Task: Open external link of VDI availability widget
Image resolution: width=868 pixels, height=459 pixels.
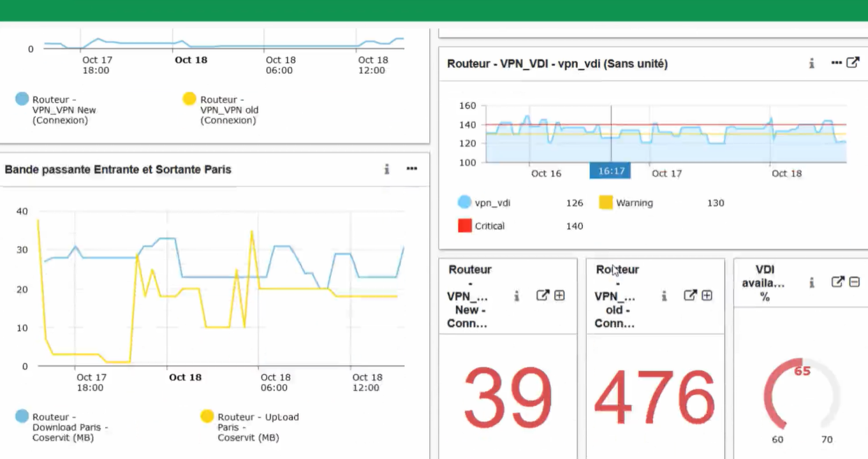Action: tap(837, 282)
